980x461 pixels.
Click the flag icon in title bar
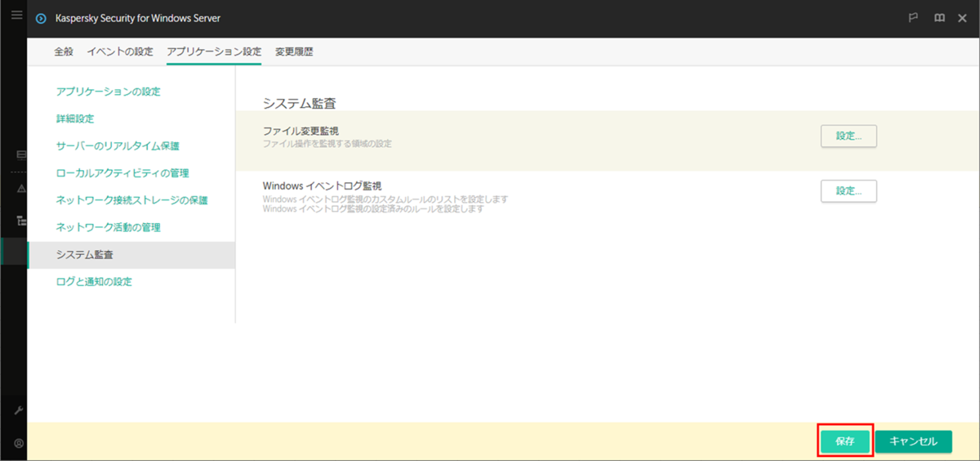tap(914, 18)
